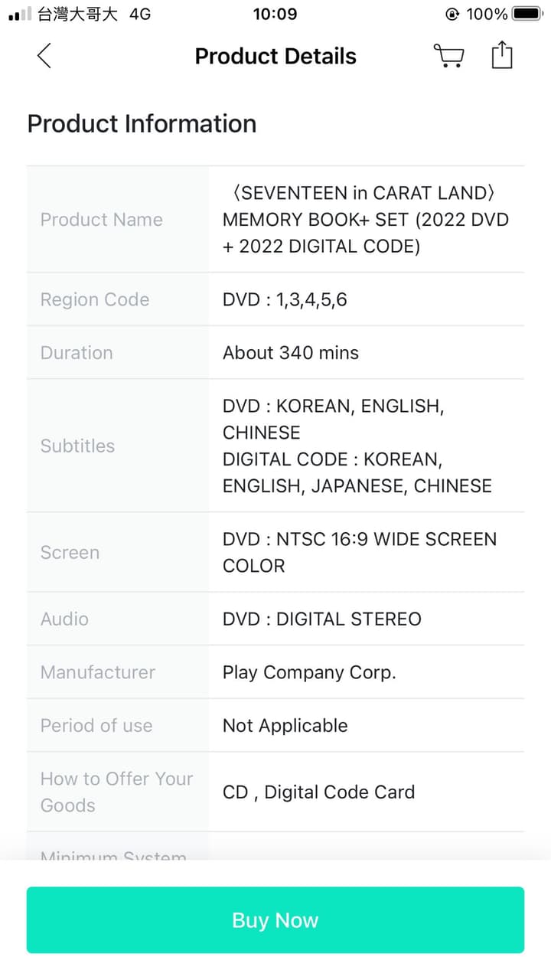The width and height of the screenshot is (551, 980).
Task: Tap the Duration About 340 mins entry
Action: click(290, 353)
